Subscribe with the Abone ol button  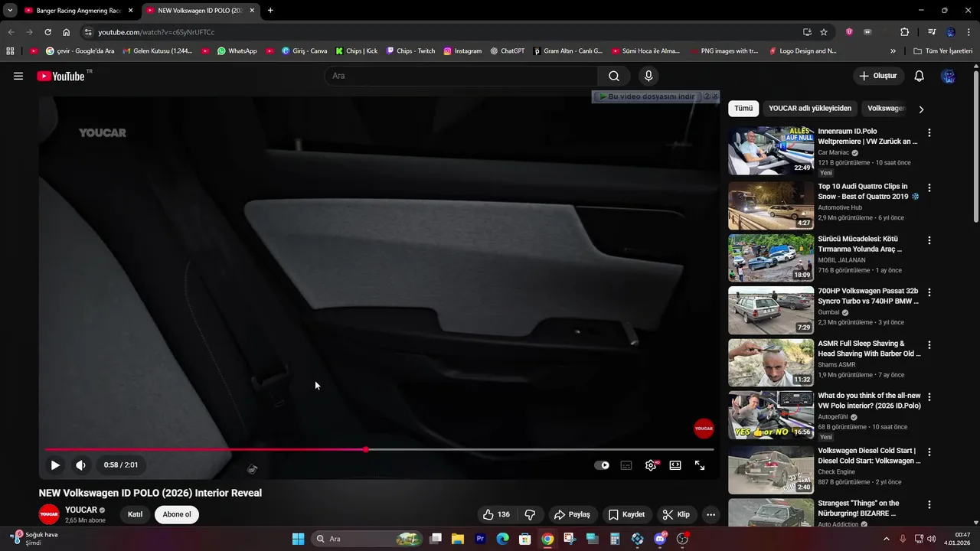tap(177, 514)
